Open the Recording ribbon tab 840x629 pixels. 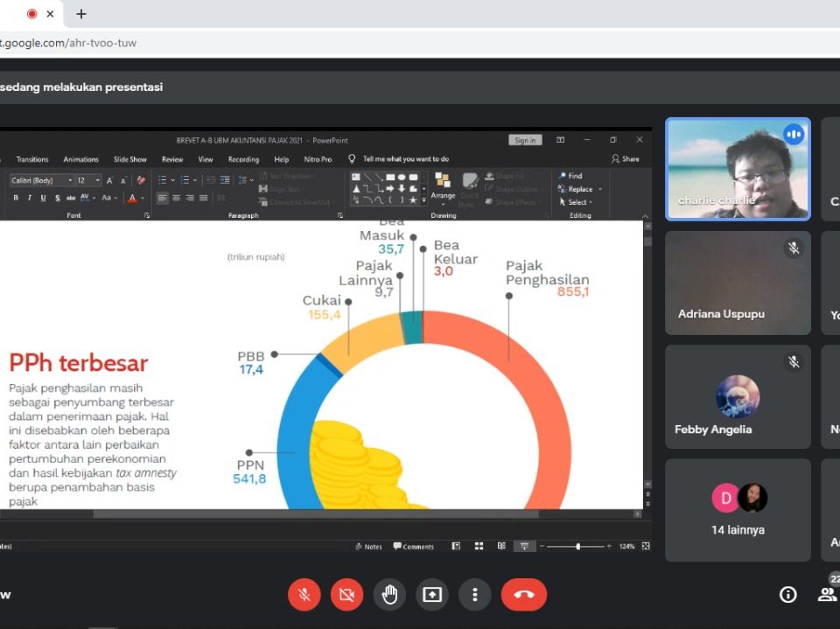243,159
